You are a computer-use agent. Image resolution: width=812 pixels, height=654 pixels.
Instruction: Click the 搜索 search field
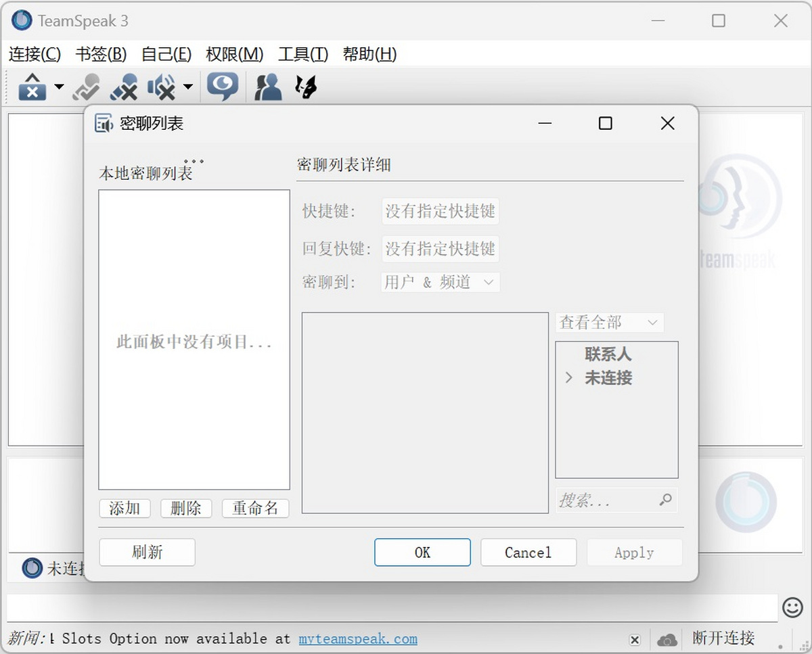click(606, 500)
